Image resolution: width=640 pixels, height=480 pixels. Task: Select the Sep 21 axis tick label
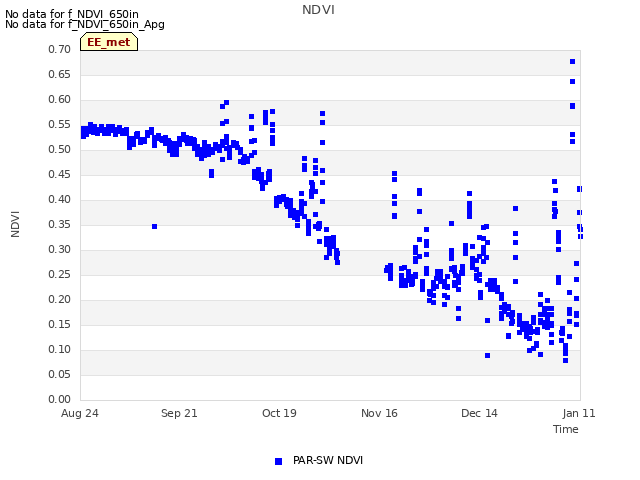tap(179, 413)
